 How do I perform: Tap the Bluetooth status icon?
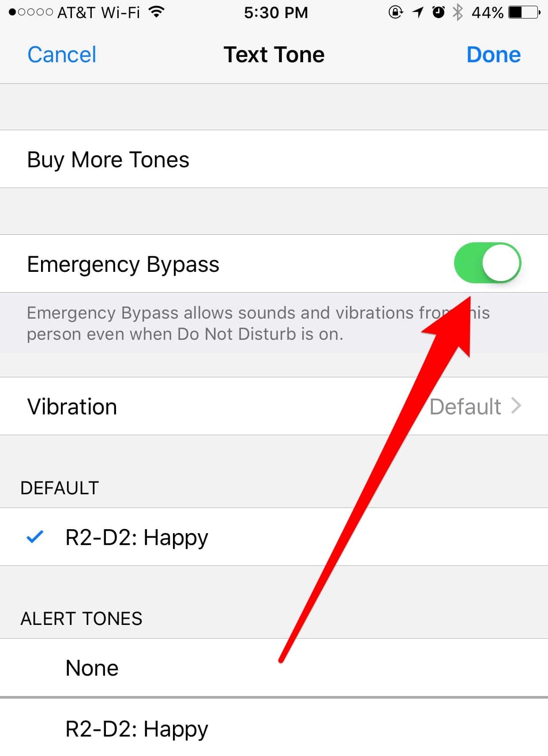[x=458, y=12]
